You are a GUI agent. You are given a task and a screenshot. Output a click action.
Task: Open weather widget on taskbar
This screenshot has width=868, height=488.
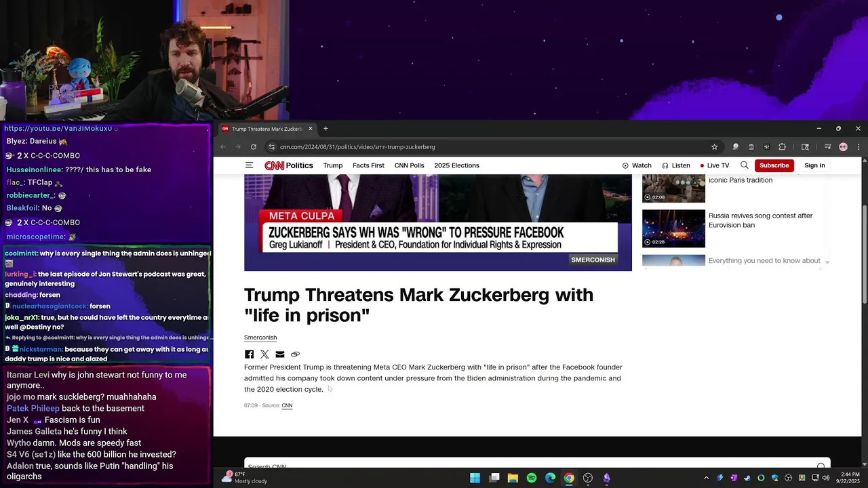coord(244,478)
